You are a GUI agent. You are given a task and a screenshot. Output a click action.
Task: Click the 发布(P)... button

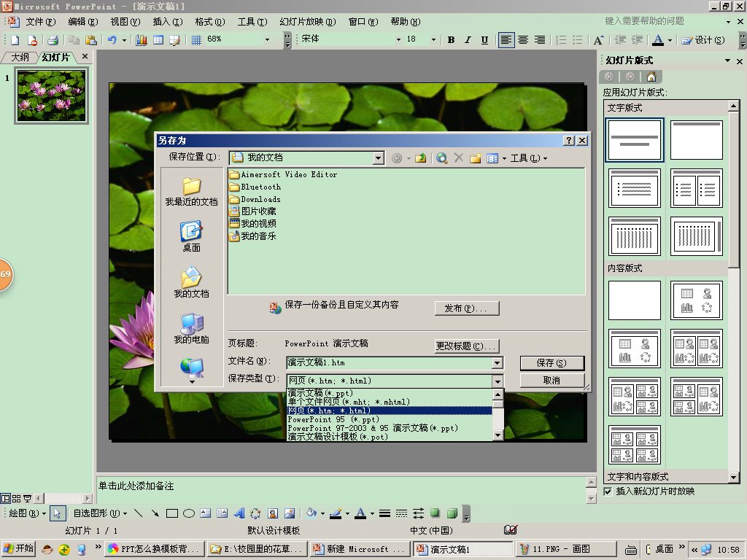(466, 308)
